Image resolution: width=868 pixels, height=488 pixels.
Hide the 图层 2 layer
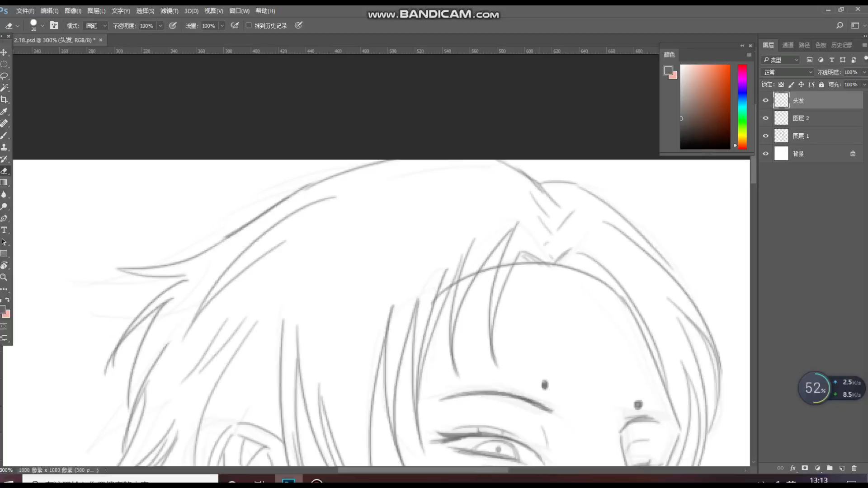(765, 118)
